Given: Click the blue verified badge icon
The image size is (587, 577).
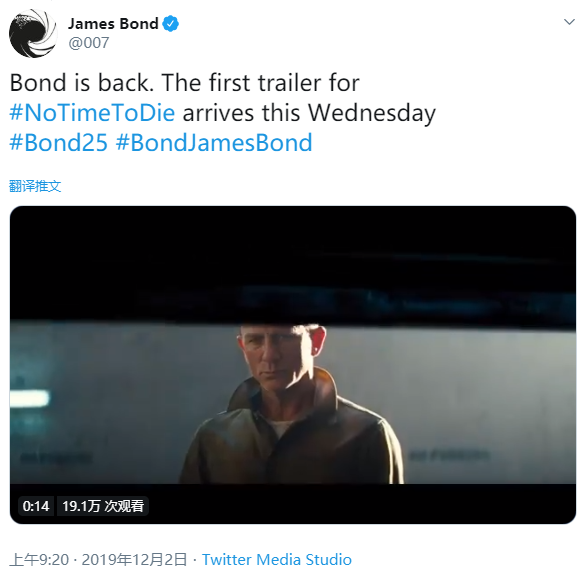Looking at the screenshot, I should coord(171,24).
